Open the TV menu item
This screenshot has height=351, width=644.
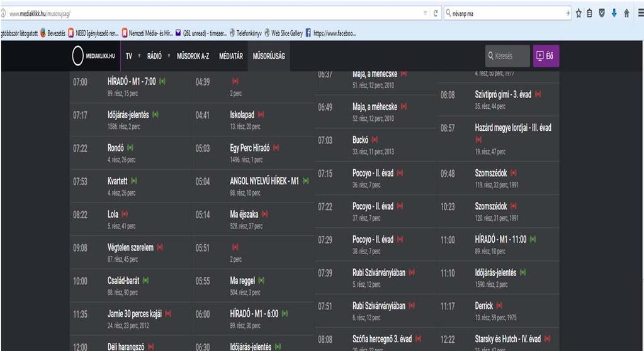tap(129, 56)
